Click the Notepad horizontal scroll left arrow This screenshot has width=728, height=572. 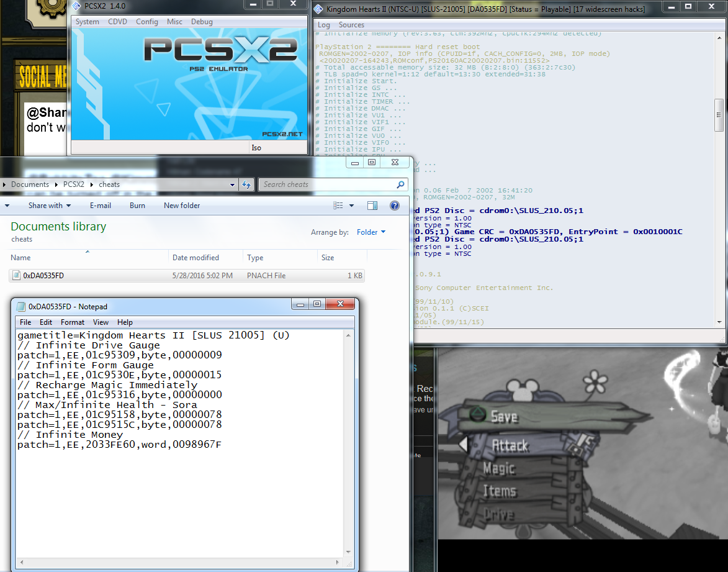[21, 562]
